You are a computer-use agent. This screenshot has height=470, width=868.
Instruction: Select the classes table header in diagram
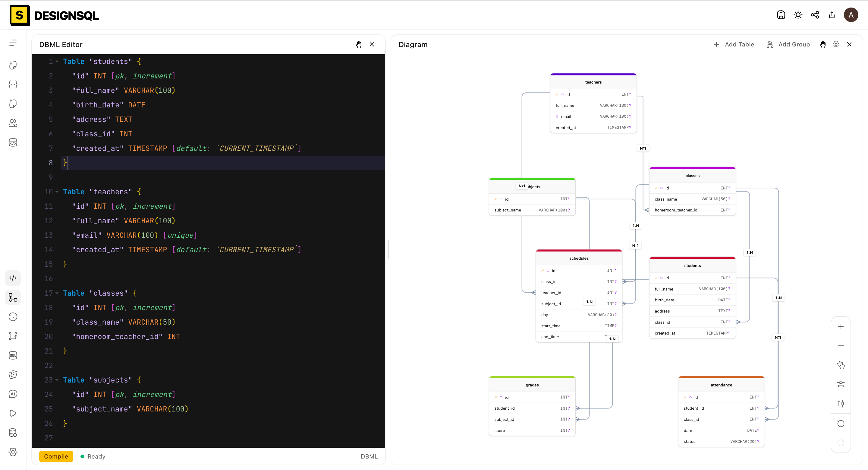pos(693,176)
